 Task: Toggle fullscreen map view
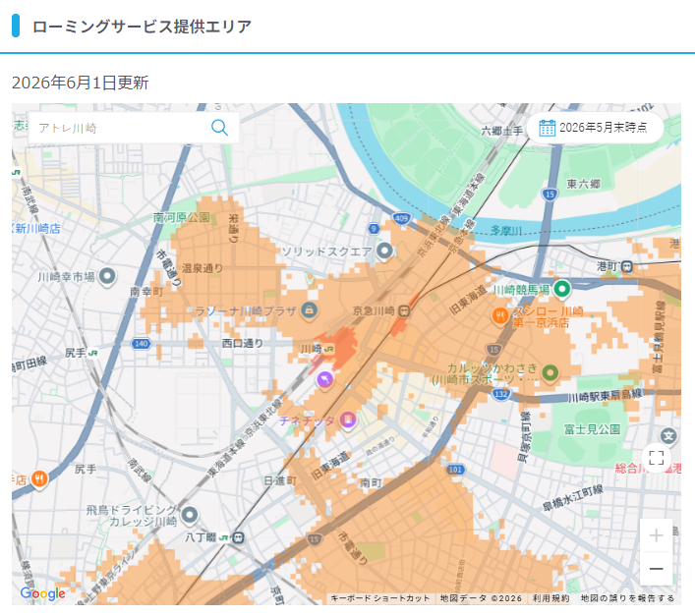click(x=656, y=458)
